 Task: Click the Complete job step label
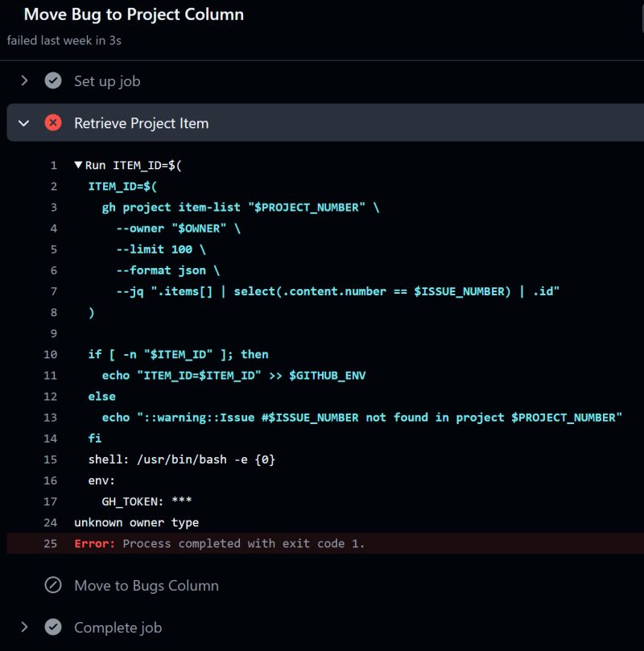(118, 627)
